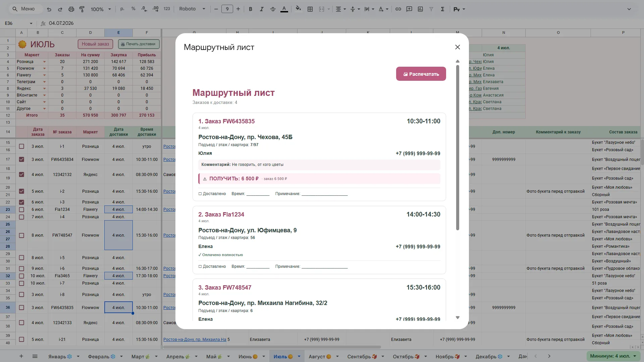Click the print icon in toolbar
The image size is (644, 362).
tap(71, 9)
